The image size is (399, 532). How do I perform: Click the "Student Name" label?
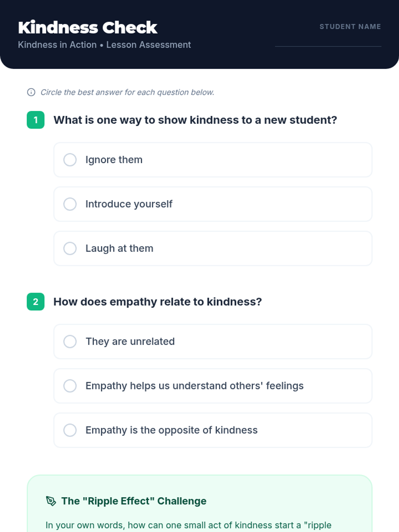[350, 27]
